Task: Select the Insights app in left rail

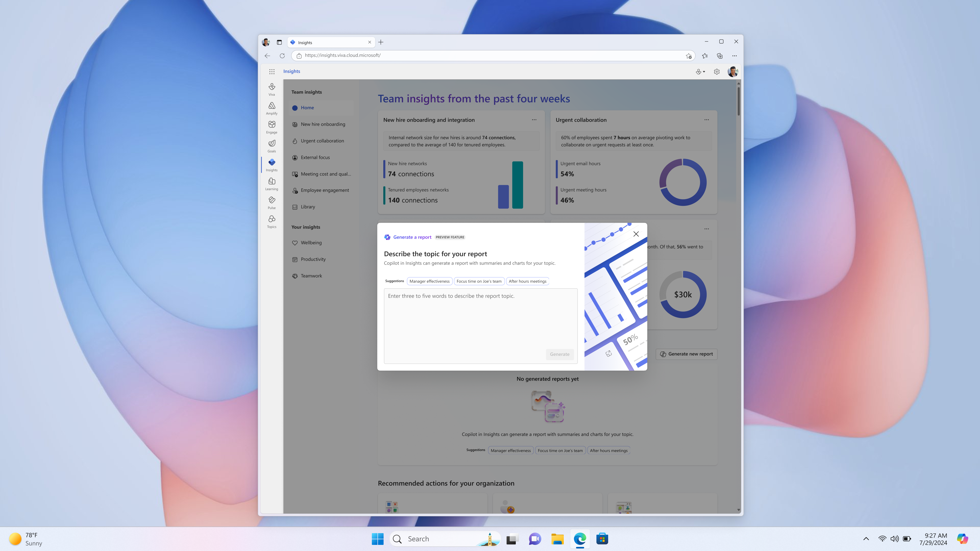Action: [272, 165]
